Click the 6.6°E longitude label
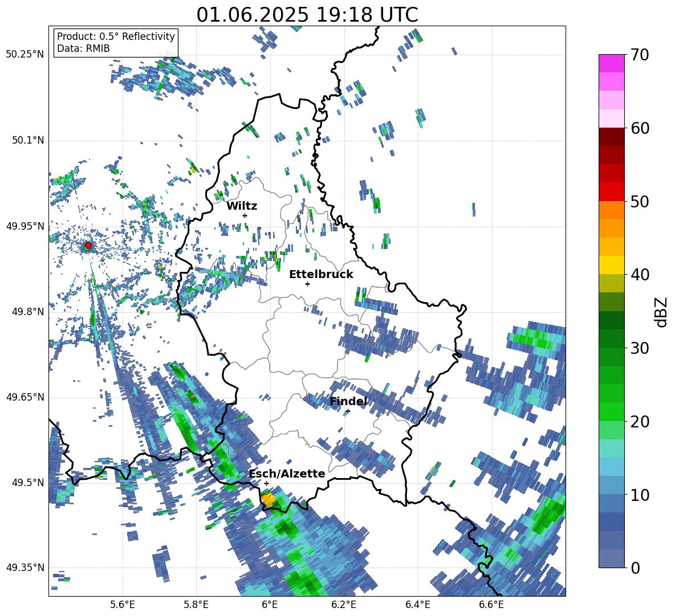The height and width of the screenshot is (616, 675). point(491,605)
